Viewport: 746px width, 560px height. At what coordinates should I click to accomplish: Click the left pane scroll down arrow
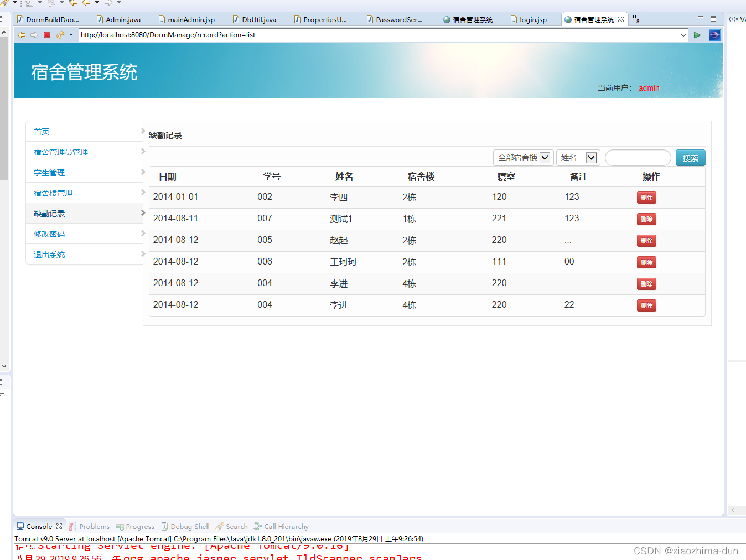pos(4,366)
